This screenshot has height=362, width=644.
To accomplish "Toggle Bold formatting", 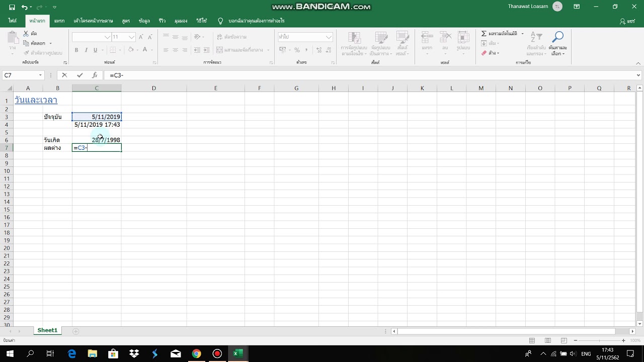I will (x=76, y=50).
